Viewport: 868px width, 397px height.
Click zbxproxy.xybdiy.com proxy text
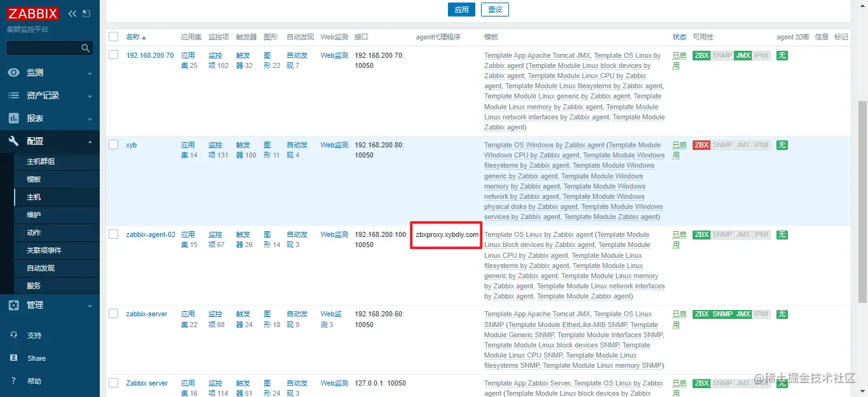(447, 234)
